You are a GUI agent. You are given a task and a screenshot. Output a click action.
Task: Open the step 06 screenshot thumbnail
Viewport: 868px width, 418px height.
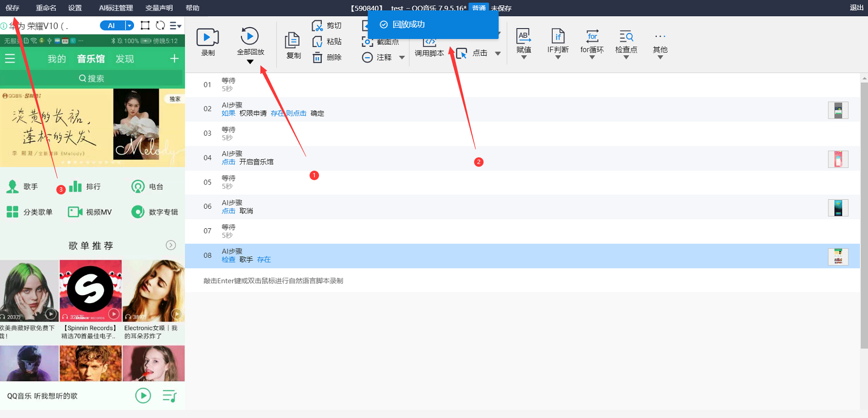pos(838,208)
